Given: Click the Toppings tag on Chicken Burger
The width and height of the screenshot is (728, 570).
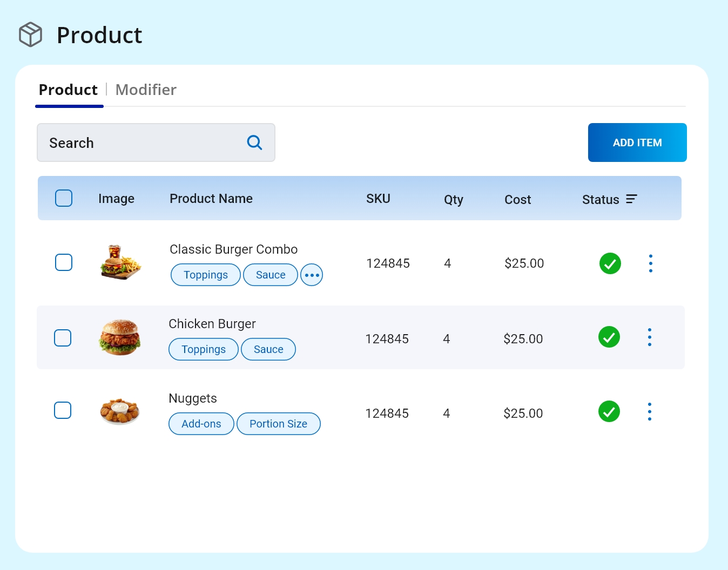Looking at the screenshot, I should pyautogui.click(x=203, y=349).
